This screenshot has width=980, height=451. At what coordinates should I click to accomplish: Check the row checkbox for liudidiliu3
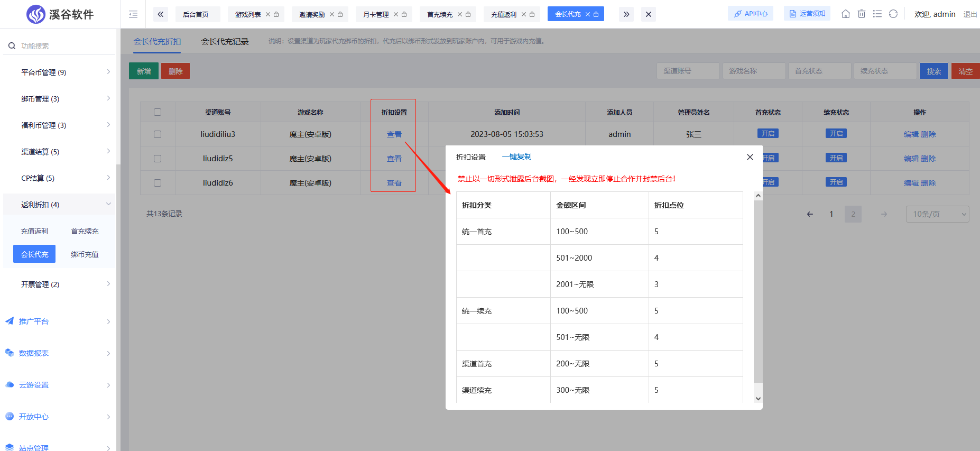coord(158,134)
